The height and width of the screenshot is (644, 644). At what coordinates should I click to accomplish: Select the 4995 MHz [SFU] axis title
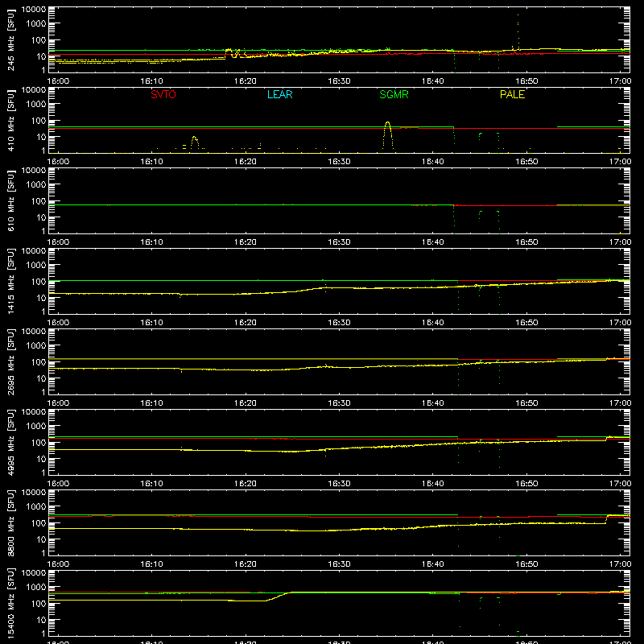tap(11, 442)
